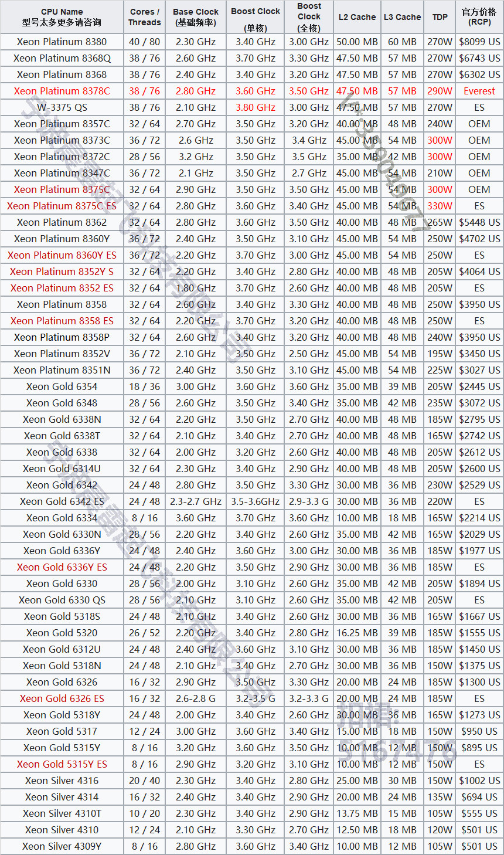This screenshot has height=855, width=504.
Task: Click the "$3072 US" price cell
Action: 479,403
